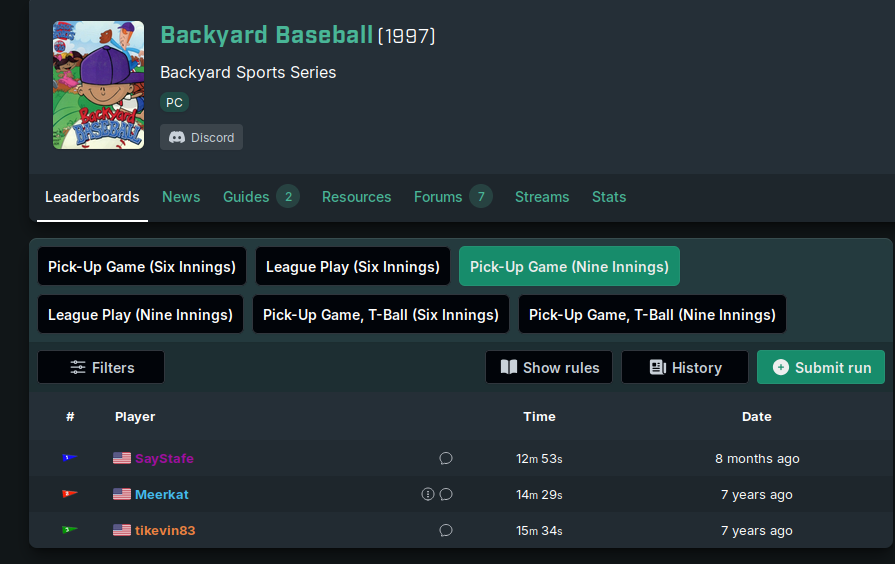Image resolution: width=895 pixels, height=564 pixels.
Task: Open Meerkat's player profile
Action: [162, 494]
